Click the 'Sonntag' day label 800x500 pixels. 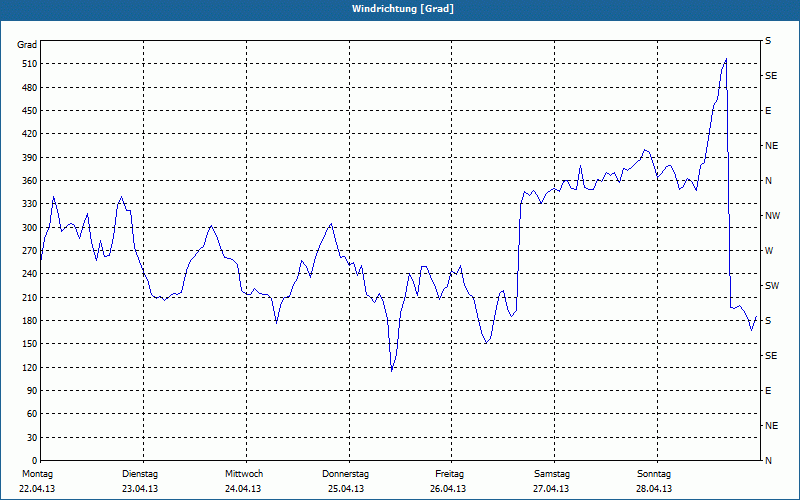tap(654, 474)
